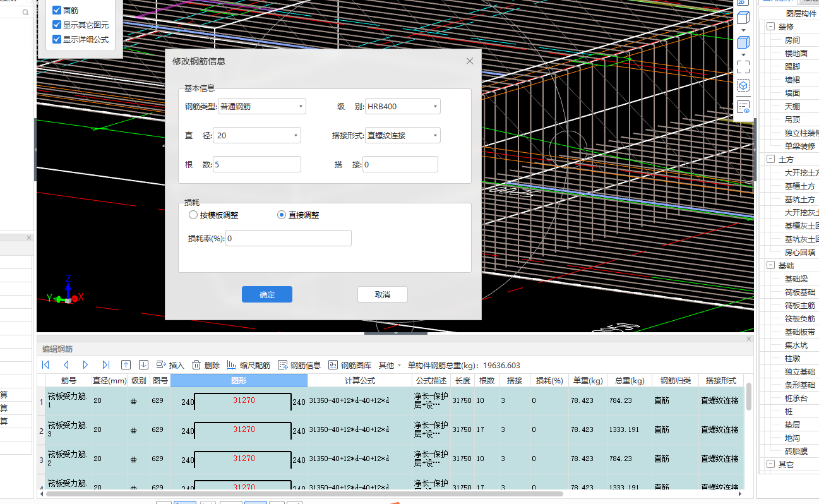819x504 pixels.
Task: Select 天棚 in layer tree
Action: click(792, 106)
